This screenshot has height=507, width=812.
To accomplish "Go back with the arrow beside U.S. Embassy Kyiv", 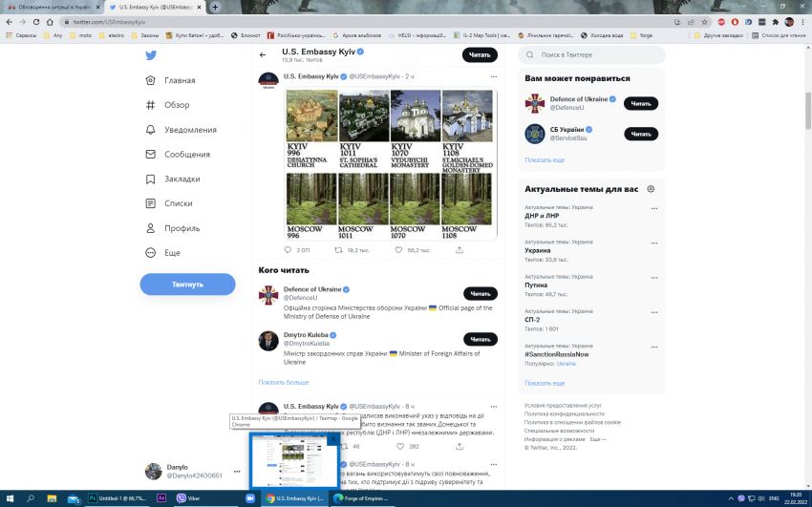I will [263, 54].
